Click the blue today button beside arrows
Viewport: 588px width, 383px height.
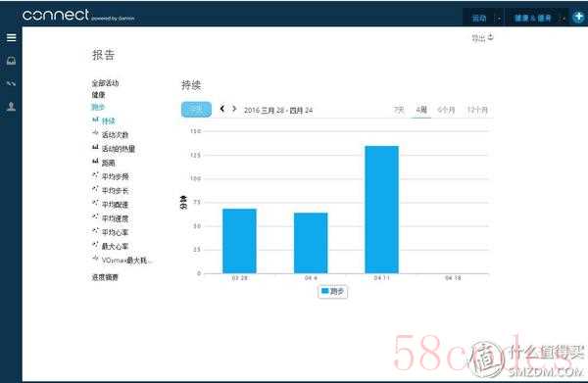click(196, 110)
